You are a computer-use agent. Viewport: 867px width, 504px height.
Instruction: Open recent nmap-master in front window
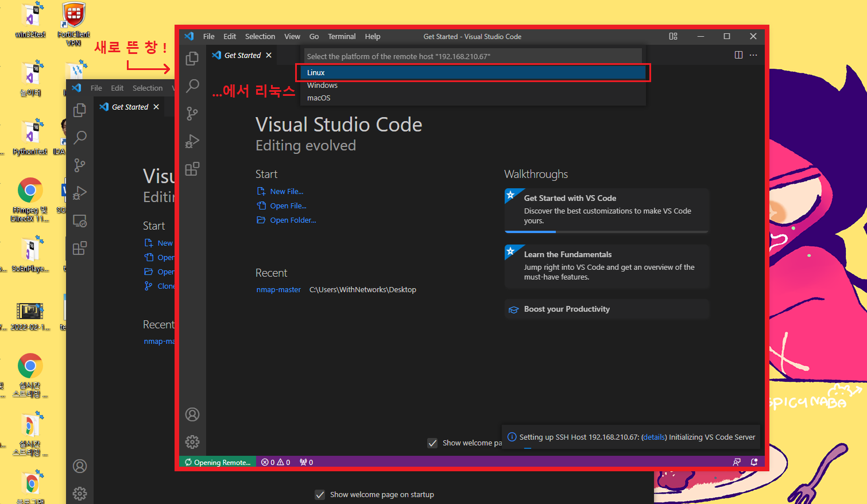pyautogui.click(x=278, y=289)
